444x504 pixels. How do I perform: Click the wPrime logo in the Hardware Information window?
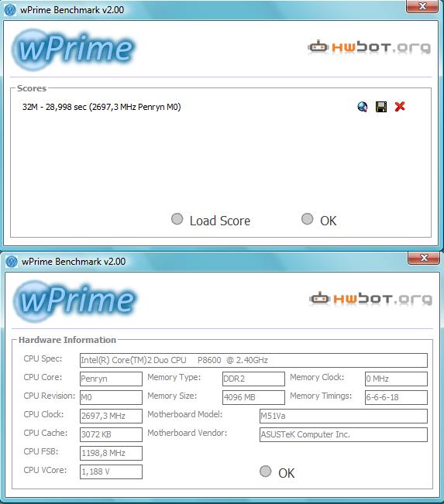tap(75, 300)
